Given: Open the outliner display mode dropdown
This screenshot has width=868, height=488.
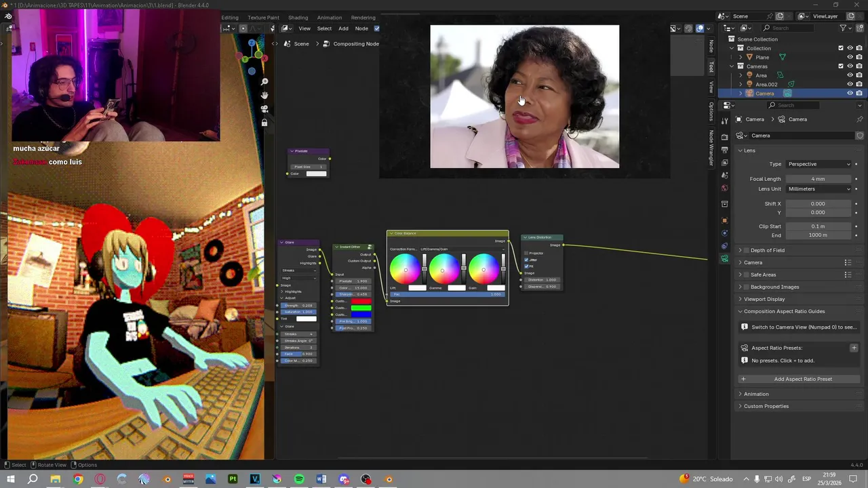Looking at the screenshot, I should click(729, 28).
